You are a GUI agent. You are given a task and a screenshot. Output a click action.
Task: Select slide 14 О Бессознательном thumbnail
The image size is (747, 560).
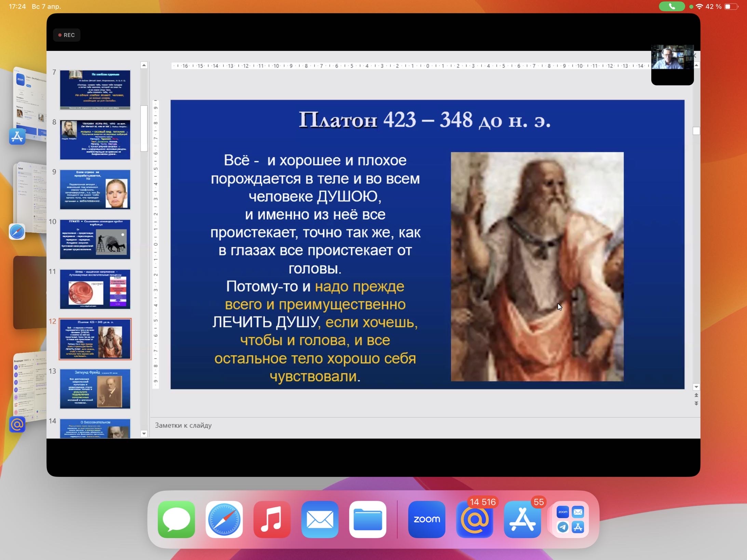pyautogui.click(x=95, y=428)
